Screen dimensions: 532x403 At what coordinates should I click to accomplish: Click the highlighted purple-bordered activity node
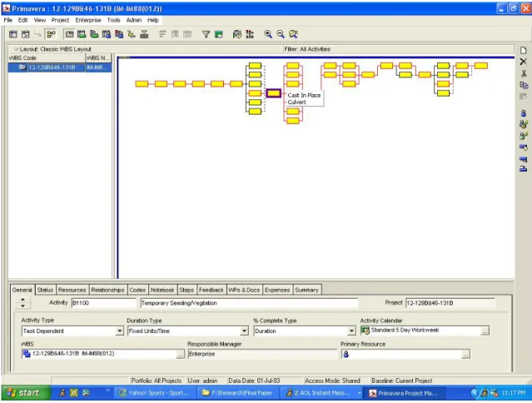click(x=273, y=93)
